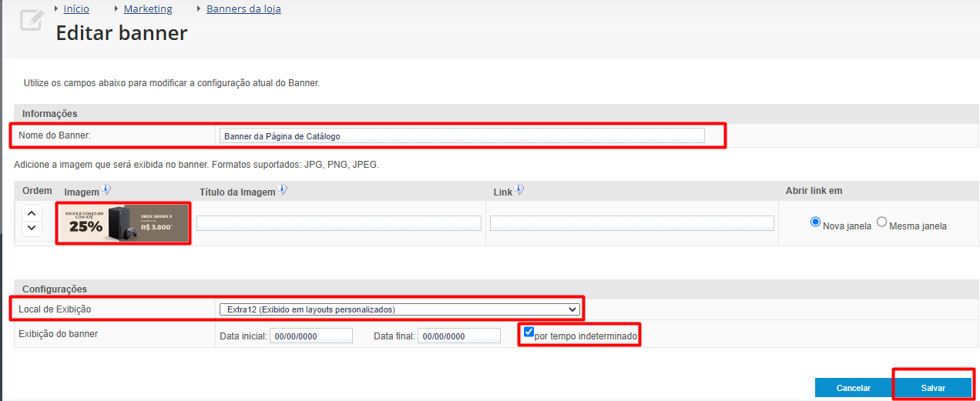Click the Xbox banner image thumbnail
Image resolution: width=980 pixels, height=401 pixels.
click(x=124, y=223)
